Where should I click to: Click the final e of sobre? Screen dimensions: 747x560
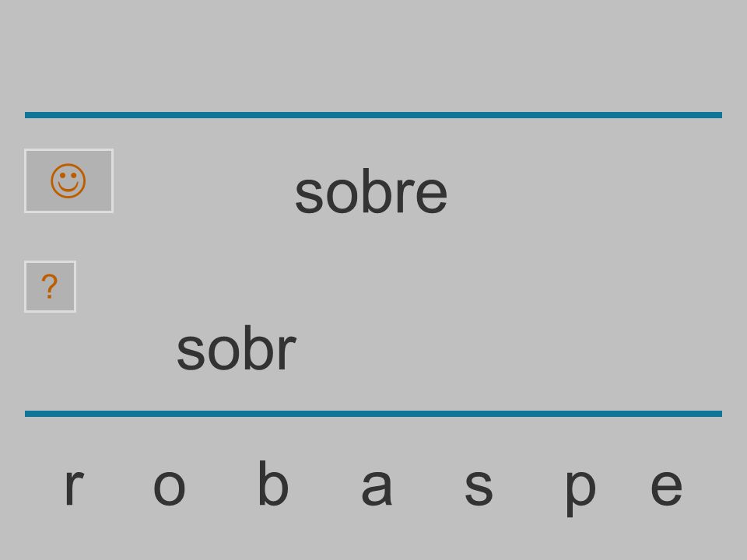click(x=431, y=195)
